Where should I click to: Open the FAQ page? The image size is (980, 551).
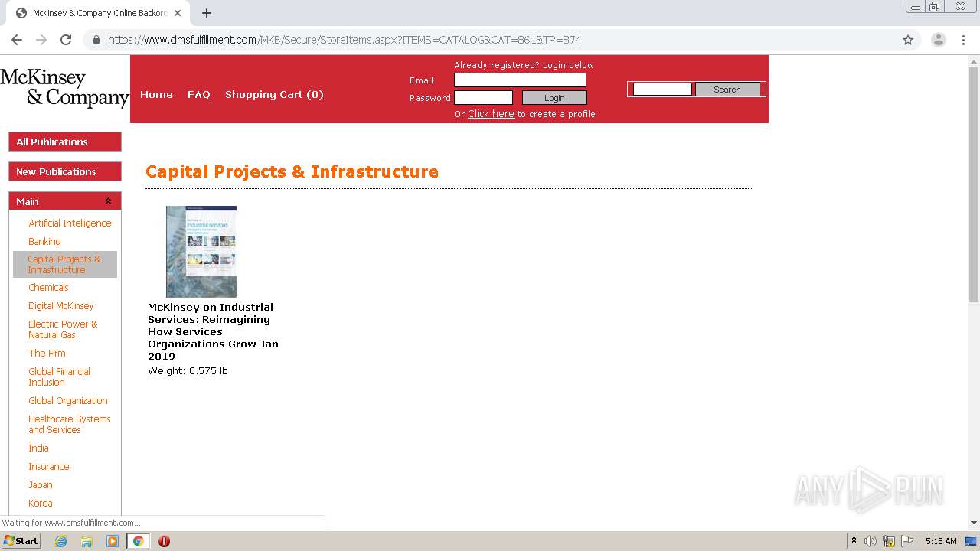[199, 94]
